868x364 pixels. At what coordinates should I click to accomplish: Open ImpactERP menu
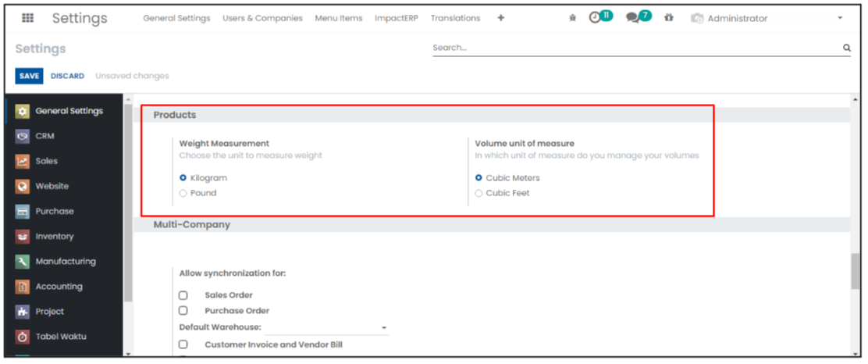397,18
